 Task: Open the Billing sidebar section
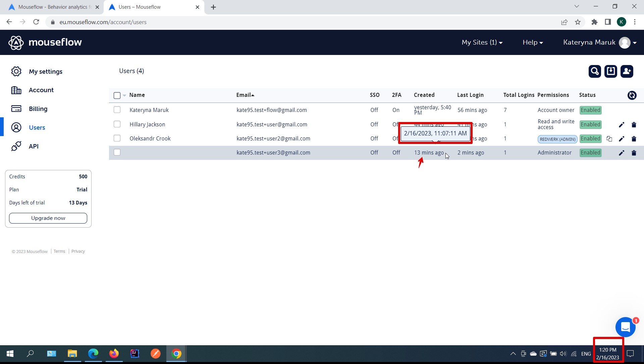point(29,109)
